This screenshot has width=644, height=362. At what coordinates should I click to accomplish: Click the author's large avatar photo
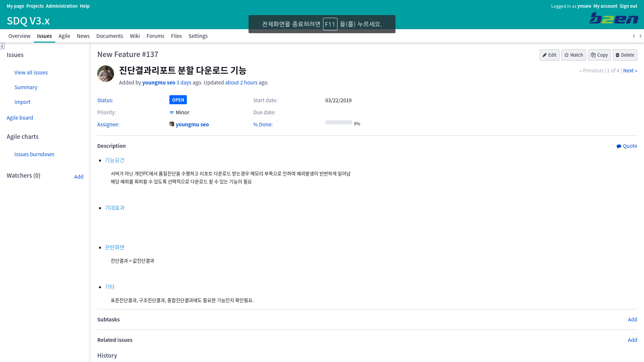coord(106,74)
